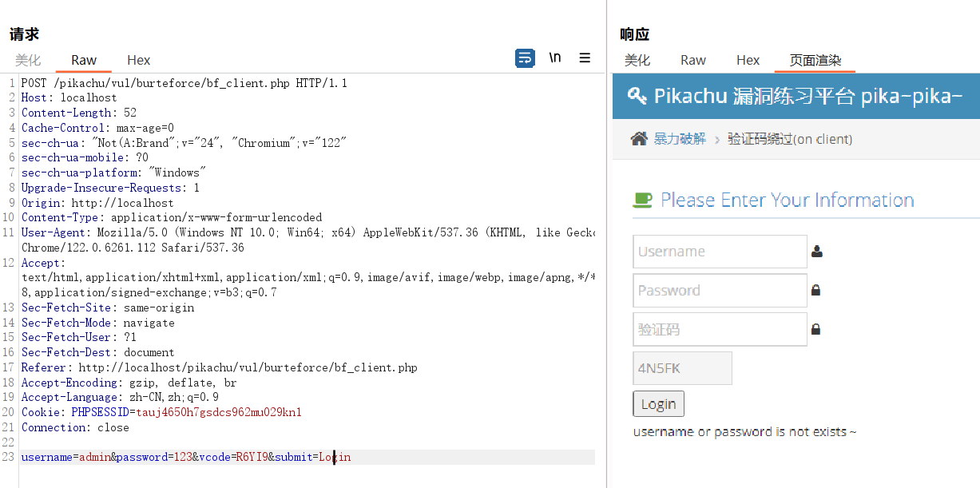Image resolution: width=980 pixels, height=488 pixels.
Task: Open the request panel hamburger menu
Action: [x=585, y=58]
